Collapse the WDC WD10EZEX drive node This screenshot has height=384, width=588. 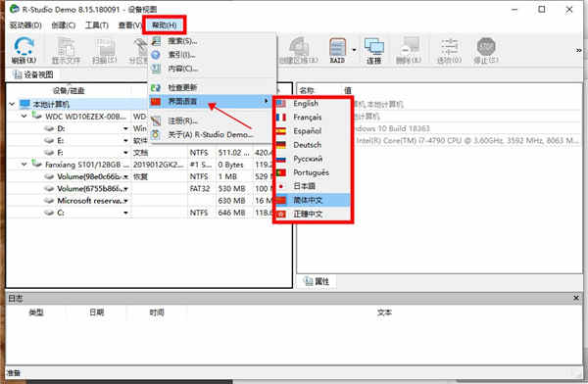point(24,117)
